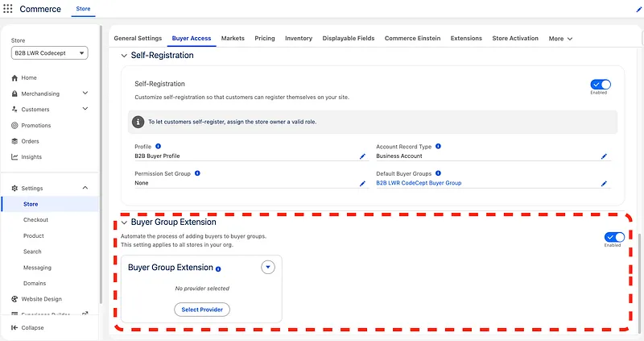This screenshot has width=644, height=341.
Task: Click the Promotions target icon
Action: (x=14, y=126)
